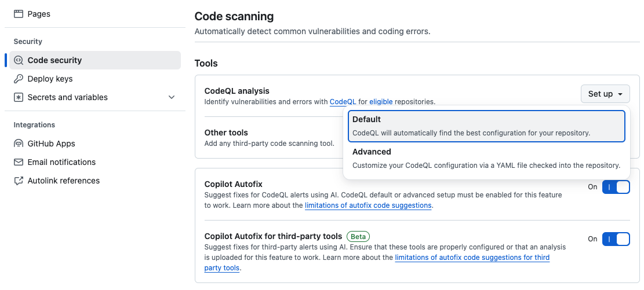Click the Pages browser icon
The image size is (644, 290).
[18, 14]
